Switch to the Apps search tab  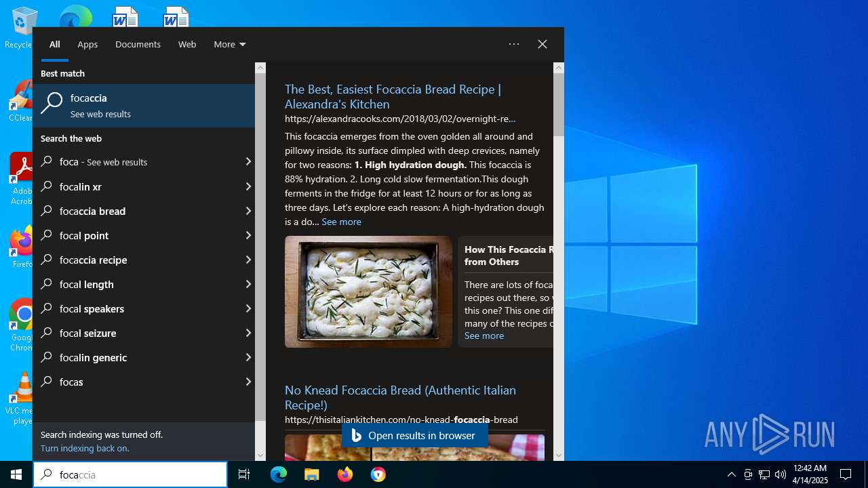click(x=87, y=44)
